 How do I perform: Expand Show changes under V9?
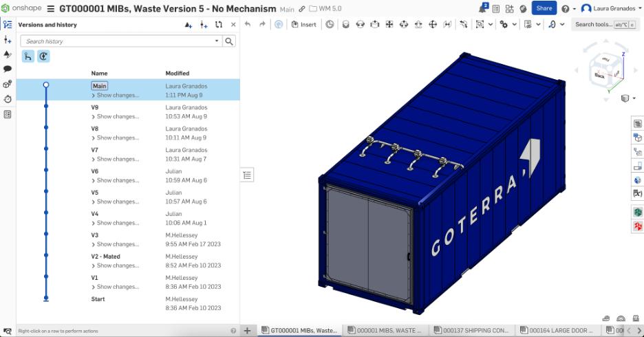click(x=117, y=117)
